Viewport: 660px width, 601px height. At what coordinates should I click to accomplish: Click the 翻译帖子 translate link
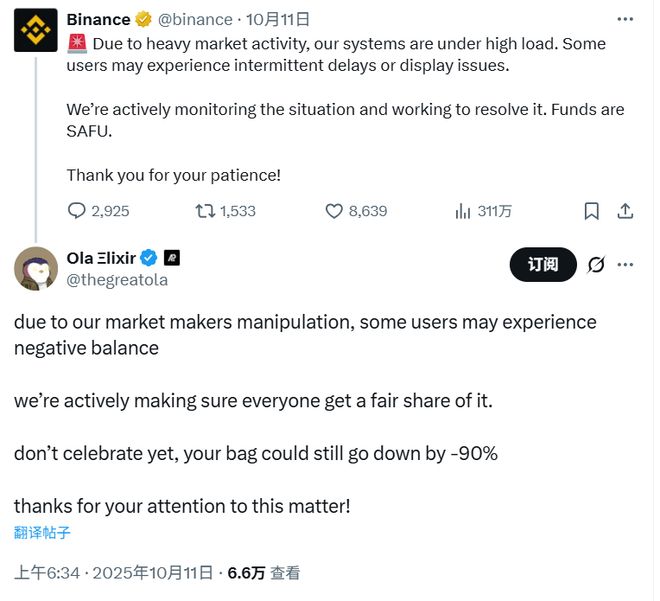coord(42,533)
